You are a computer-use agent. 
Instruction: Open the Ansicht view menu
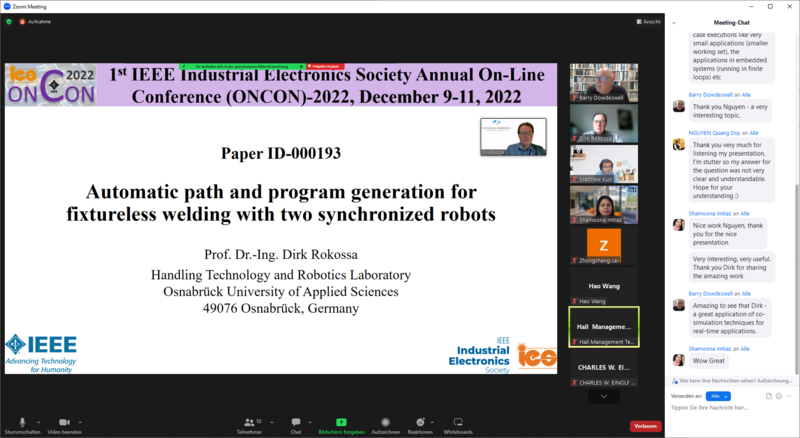[648, 21]
